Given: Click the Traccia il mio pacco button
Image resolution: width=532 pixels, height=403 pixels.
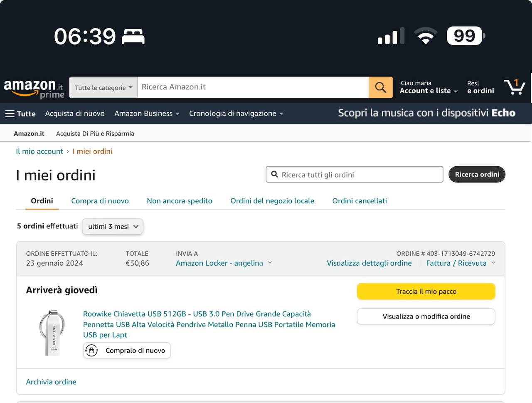Looking at the screenshot, I should click(426, 292).
